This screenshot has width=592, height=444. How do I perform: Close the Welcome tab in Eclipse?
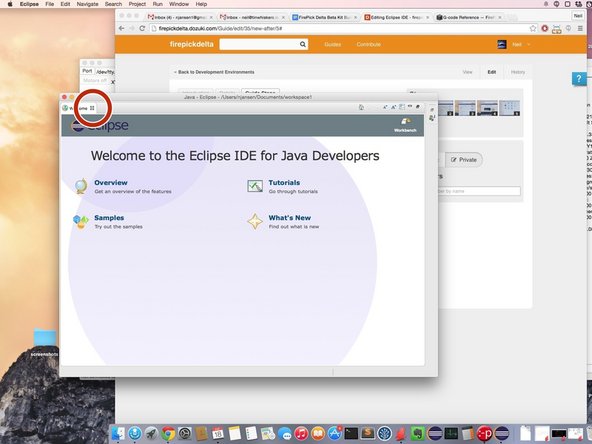click(92, 108)
